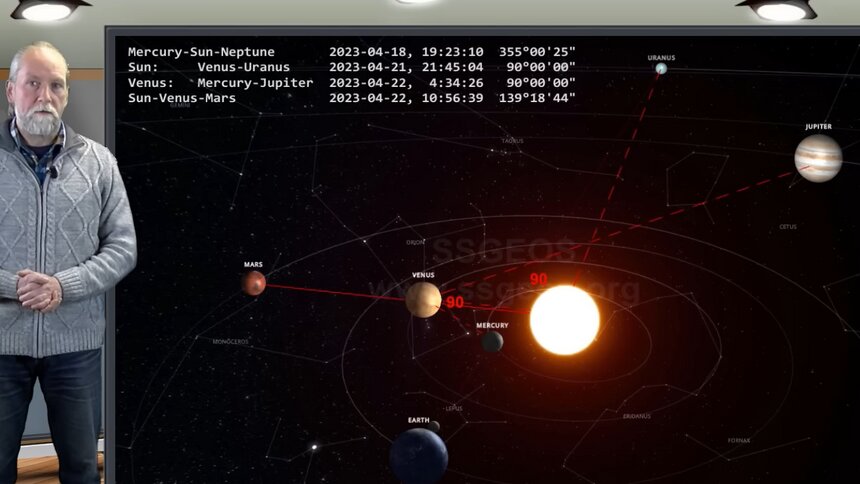Select the Uranus planet dot
The image size is (860, 484).
[x=661, y=69]
